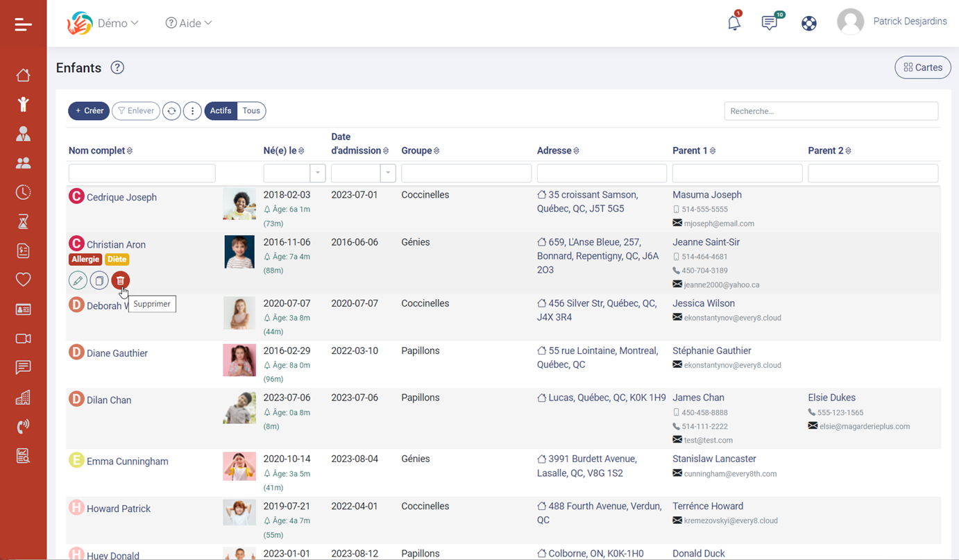Open the Date d'admission filter dropdown

click(x=388, y=173)
